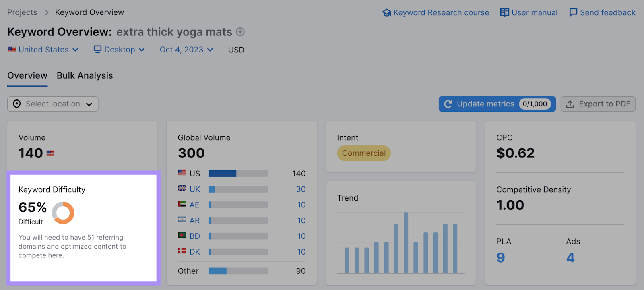Click the US volume progress bar

point(238,174)
